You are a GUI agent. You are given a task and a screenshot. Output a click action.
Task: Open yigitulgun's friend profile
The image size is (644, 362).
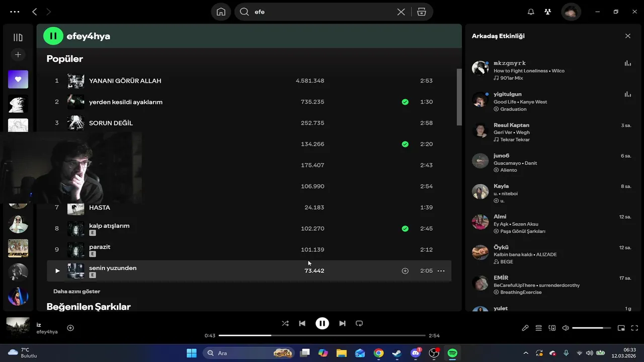pos(508,94)
